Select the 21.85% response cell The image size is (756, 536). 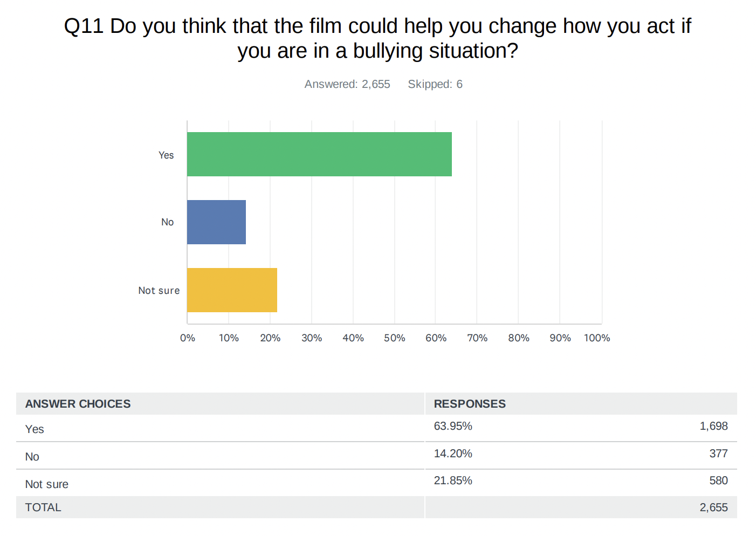[x=453, y=480]
